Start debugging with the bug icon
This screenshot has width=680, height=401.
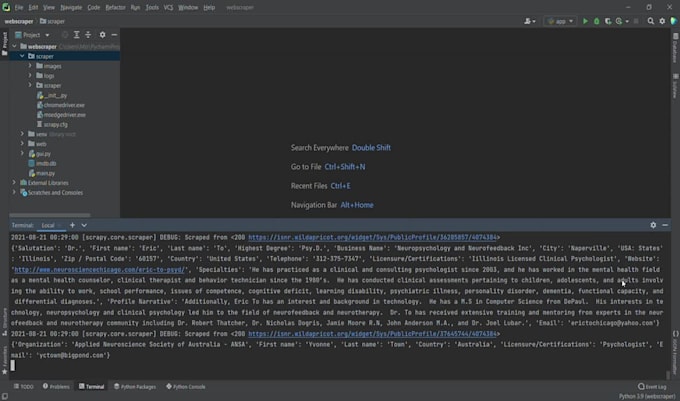(x=596, y=21)
